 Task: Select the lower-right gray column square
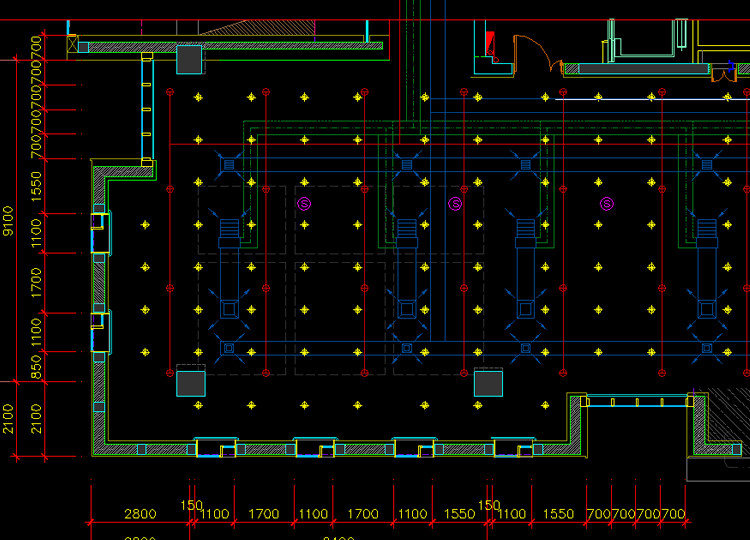(488, 384)
